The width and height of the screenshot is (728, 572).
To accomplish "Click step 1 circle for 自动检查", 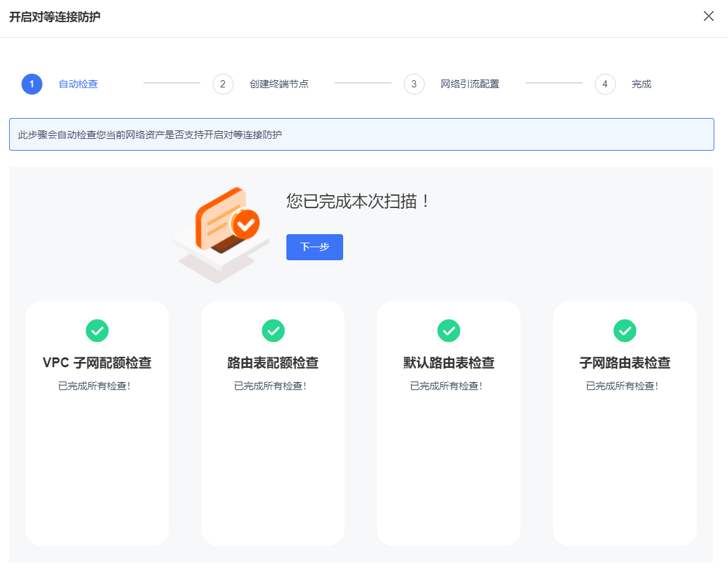I will pyautogui.click(x=32, y=84).
